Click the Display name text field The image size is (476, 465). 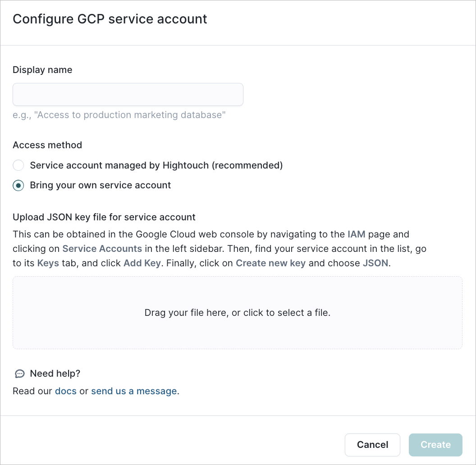tap(128, 94)
